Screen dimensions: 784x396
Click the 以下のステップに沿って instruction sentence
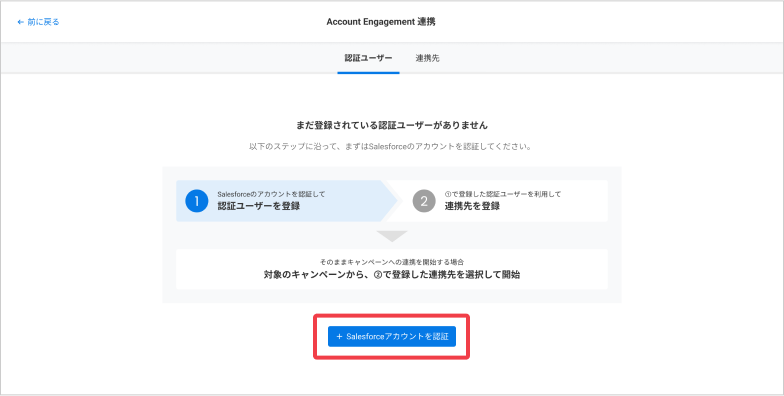390,147
